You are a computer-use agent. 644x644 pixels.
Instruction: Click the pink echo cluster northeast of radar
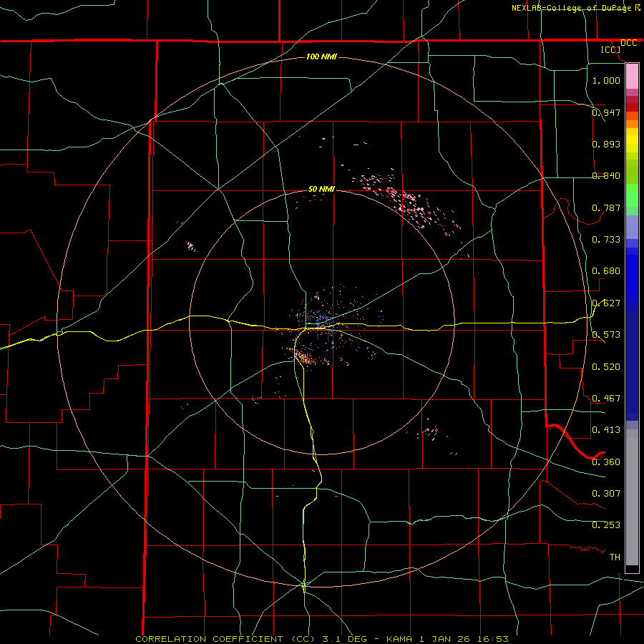(x=406, y=201)
